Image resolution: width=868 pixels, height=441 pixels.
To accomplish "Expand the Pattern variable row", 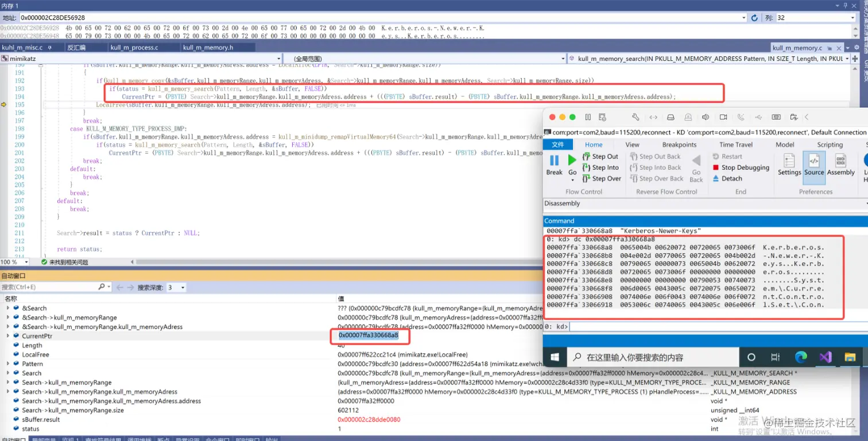I will [8, 364].
